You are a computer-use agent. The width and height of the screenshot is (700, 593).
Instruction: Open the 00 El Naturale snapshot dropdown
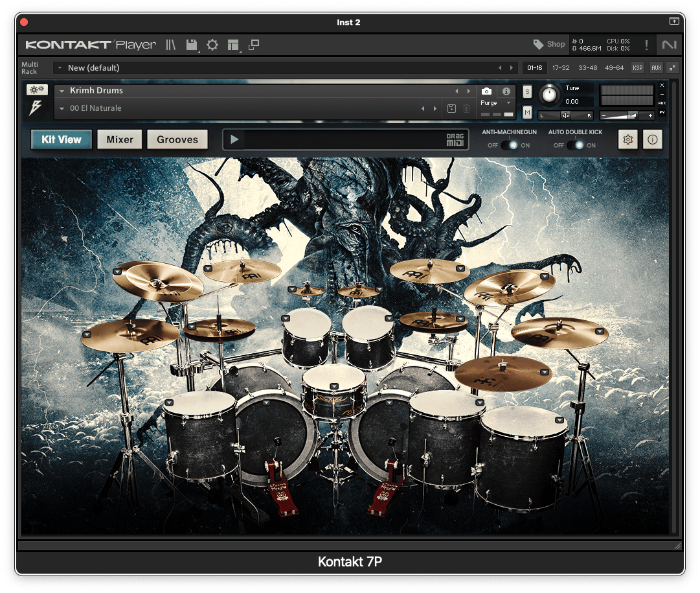[62, 109]
